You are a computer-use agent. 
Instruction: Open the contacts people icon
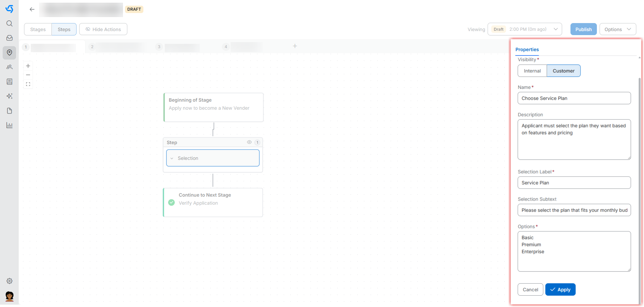(9, 67)
